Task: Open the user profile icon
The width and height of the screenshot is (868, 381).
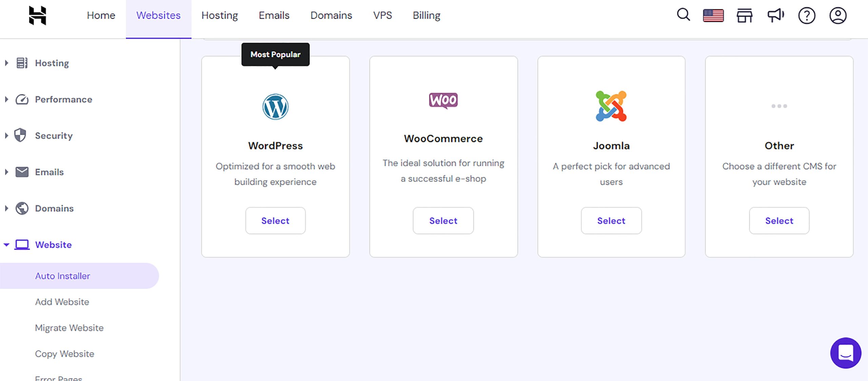Action: pyautogui.click(x=838, y=16)
